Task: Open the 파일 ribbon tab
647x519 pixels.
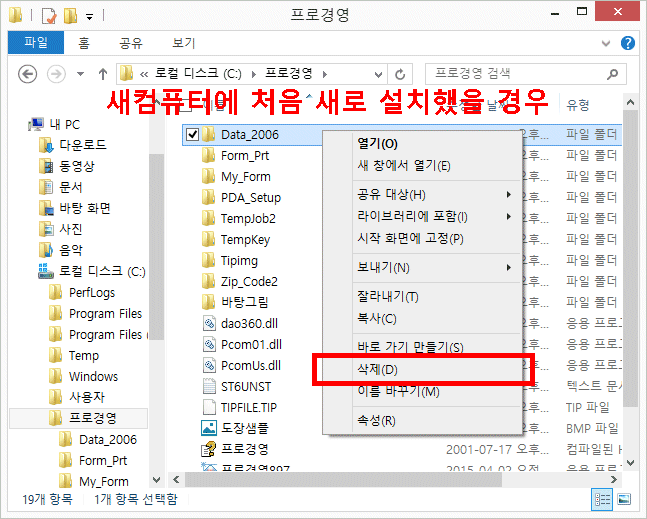Action: [x=36, y=42]
